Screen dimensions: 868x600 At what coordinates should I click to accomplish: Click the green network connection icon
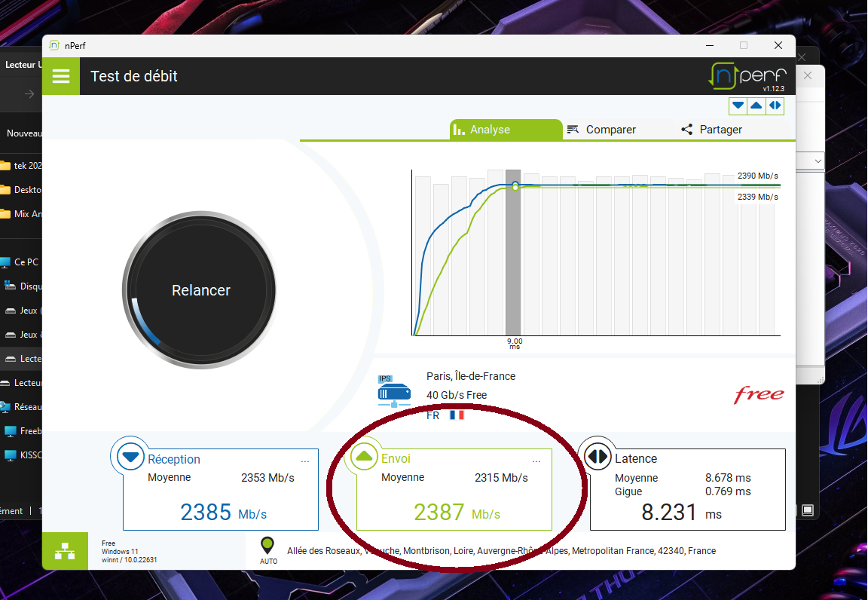point(65,551)
